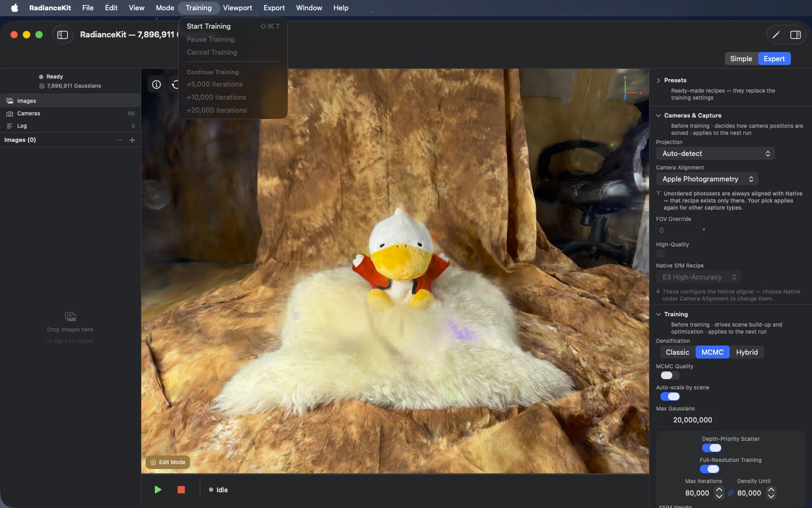
Task: Click the XYZ axis gizmo in the viewport
Action: (x=631, y=88)
